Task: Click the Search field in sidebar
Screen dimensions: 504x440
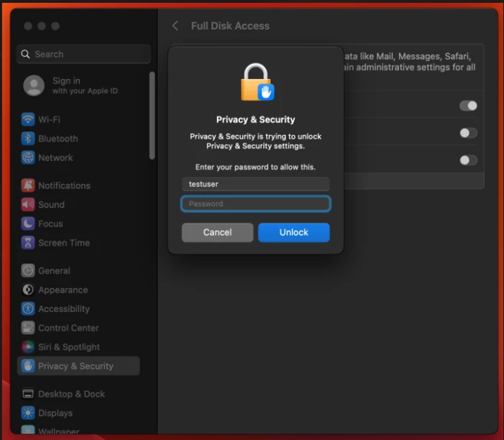Action: click(x=84, y=54)
